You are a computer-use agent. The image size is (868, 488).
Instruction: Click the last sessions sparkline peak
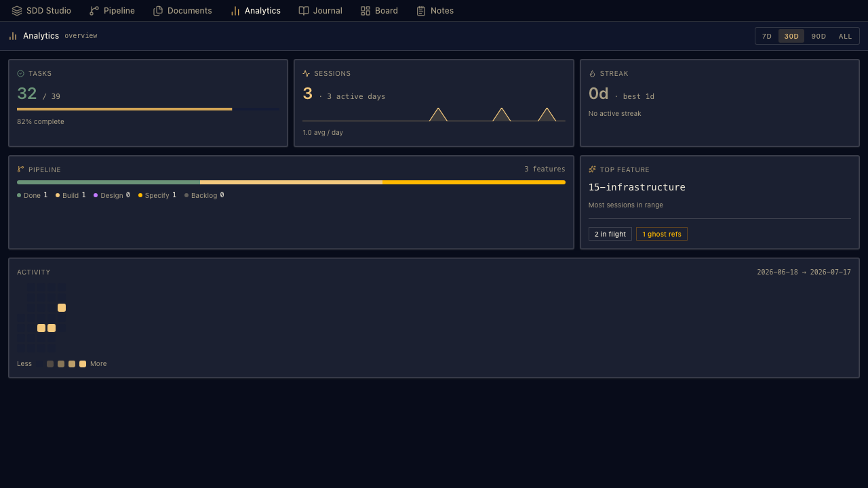(x=547, y=114)
